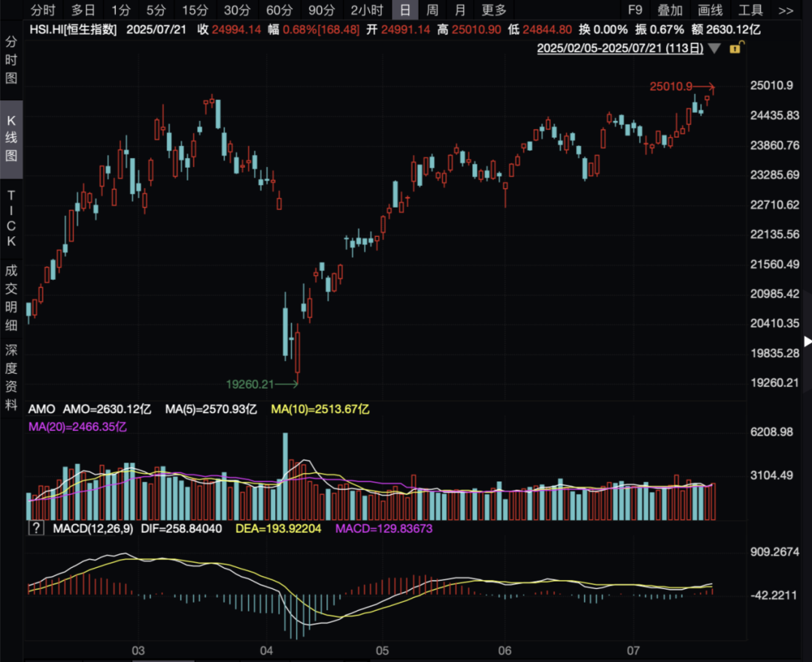Expand more toolbar options with >> button

[x=785, y=11]
